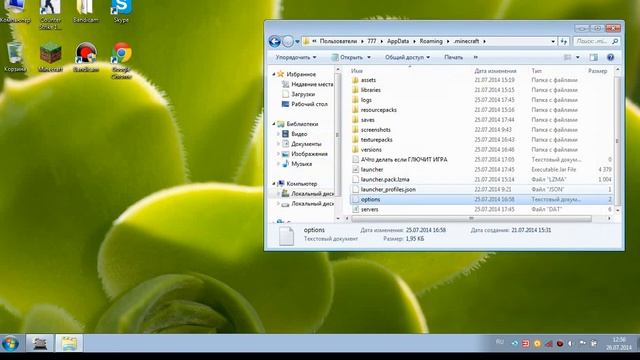Select 'А Что делать если ГЛЮЧИТ ИГРА' file
Viewport: 640px width, 360px height.
click(x=481, y=160)
